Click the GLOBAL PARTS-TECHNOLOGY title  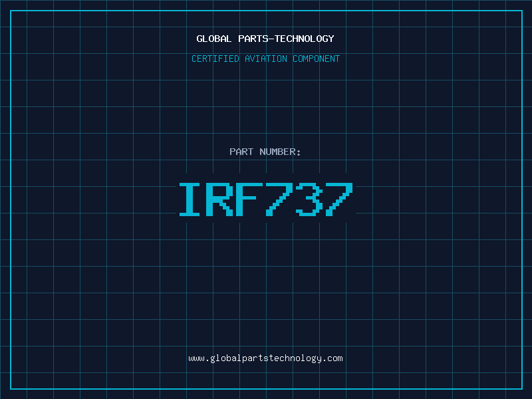tap(265, 39)
